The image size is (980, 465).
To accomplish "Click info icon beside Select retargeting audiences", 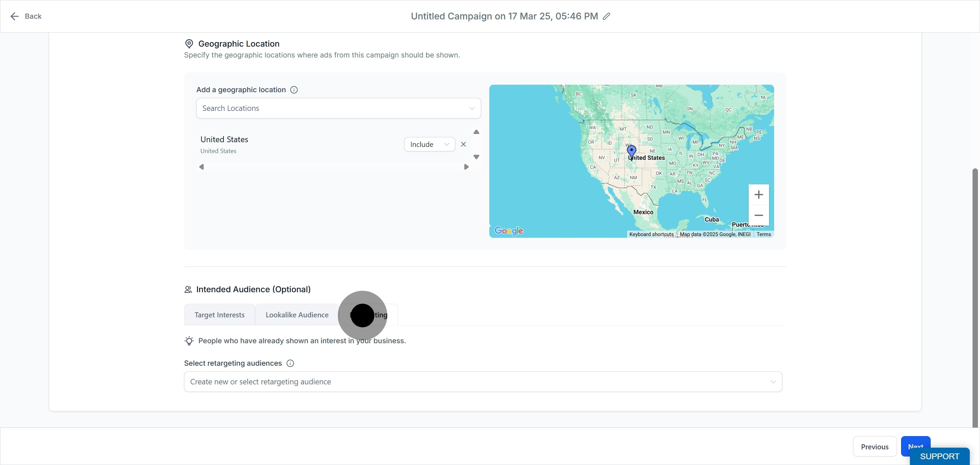I will pos(290,363).
